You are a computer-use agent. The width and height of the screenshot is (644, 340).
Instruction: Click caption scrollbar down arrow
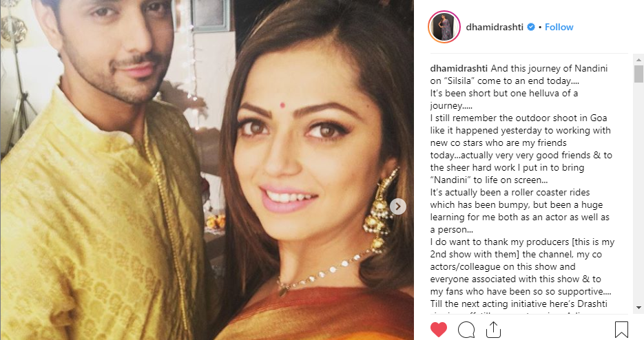tap(638, 307)
